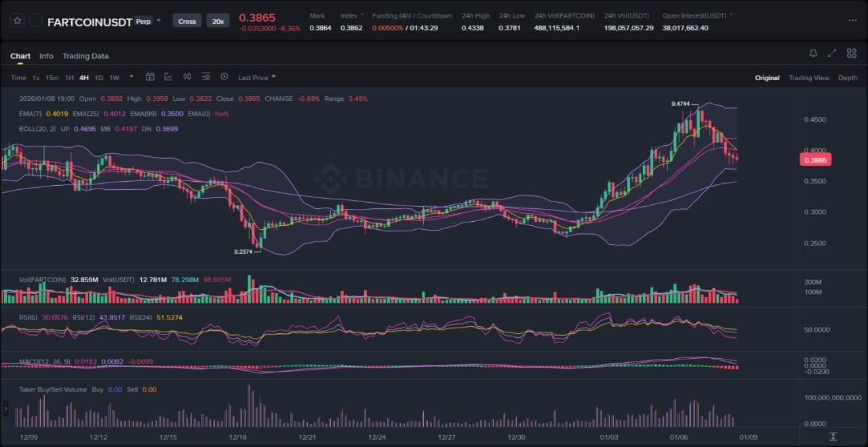Image resolution: width=868 pixels, height=447 pixels.
Task: Click the 24h Low value 0.3781
Action: click(510, 28)
